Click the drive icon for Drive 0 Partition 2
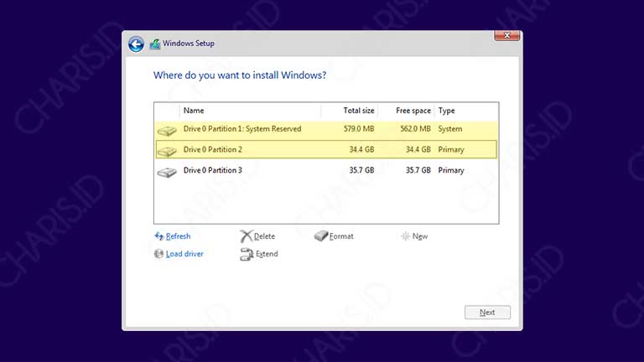This screenshot has height=362, width=644. (x=167, y=151)
